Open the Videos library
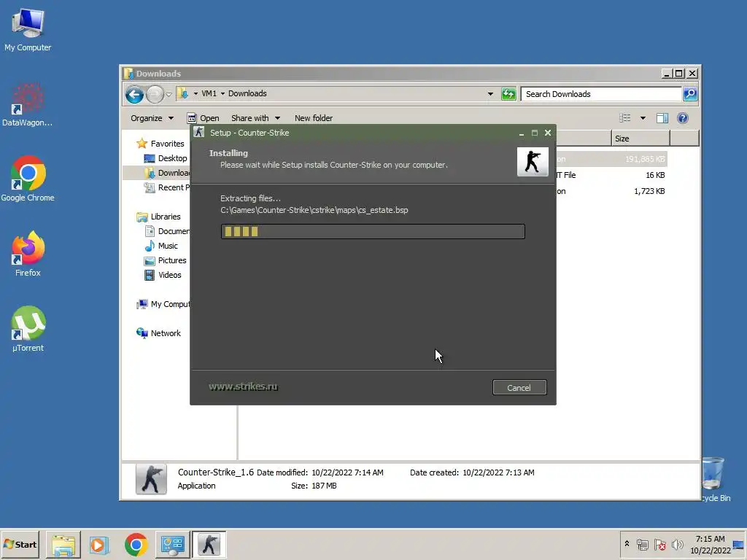The width and height of the screenshot is (747, 560). coord(163,275)
